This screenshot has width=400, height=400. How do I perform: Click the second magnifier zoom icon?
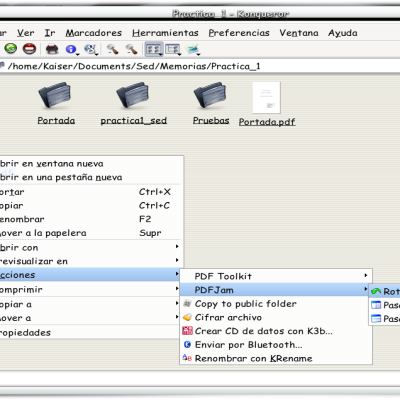(131, 49)
